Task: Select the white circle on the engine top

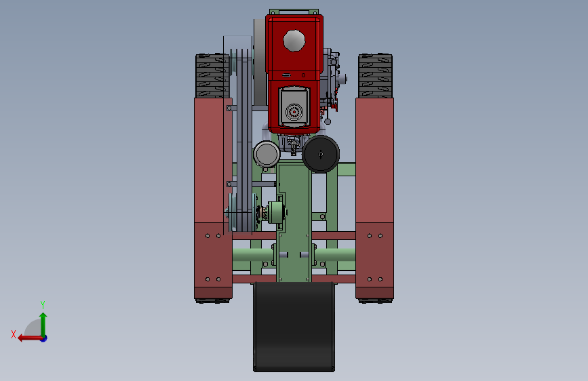Action: click(294, 41)
